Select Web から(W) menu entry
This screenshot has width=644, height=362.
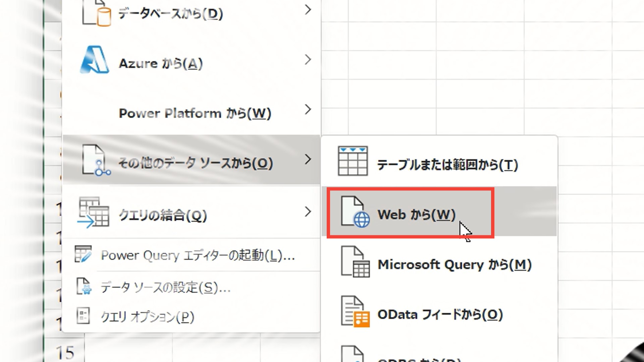[x=416, y=215]
